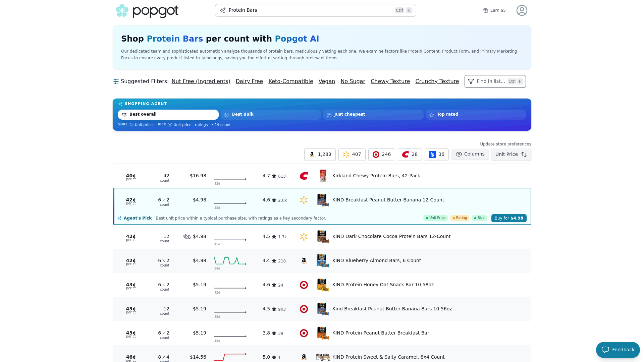
Task: Click the Protein Bars search field
Action: [x=315, y=10]
